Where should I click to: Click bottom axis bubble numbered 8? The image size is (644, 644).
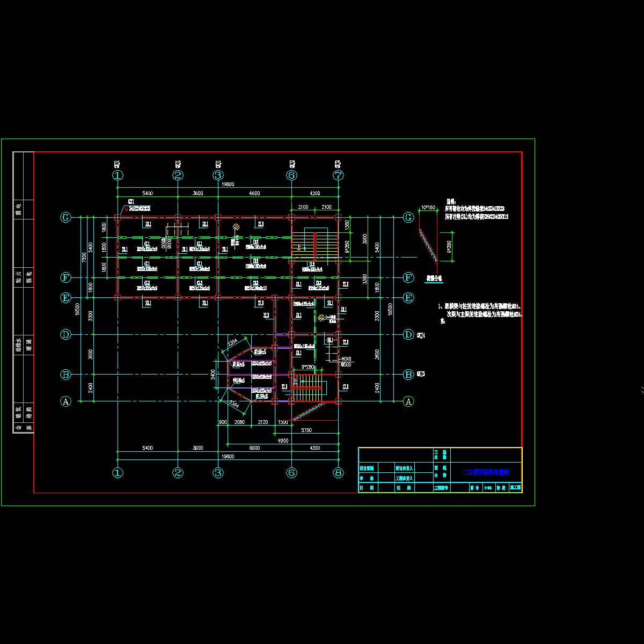338,473
